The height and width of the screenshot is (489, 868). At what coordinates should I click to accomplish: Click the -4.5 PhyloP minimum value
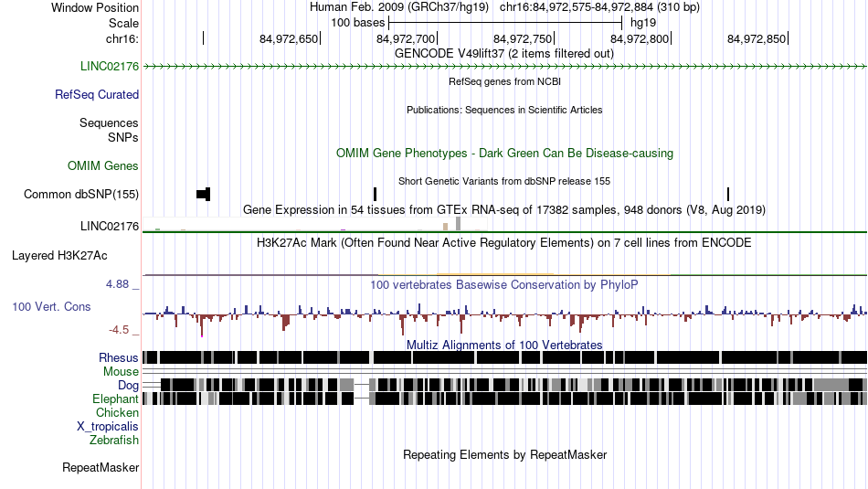coord(119,330)
